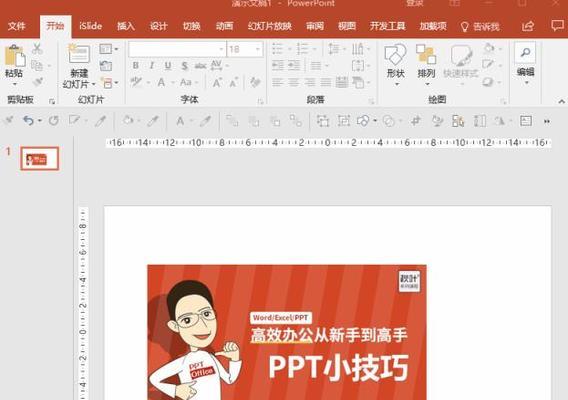Viewport: 568px width, 400px height.
Task: Click the Increase Indent icon
Action: 294,66
